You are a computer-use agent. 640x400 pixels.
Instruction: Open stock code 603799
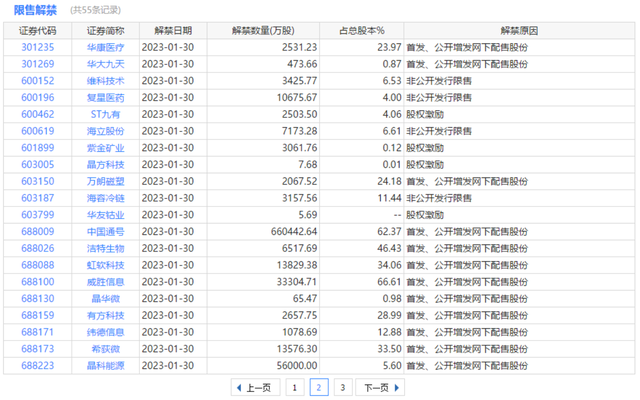(38, 215)
